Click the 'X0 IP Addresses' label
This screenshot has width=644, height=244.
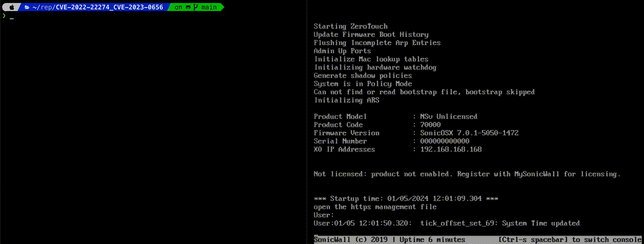tap(344, 150)
